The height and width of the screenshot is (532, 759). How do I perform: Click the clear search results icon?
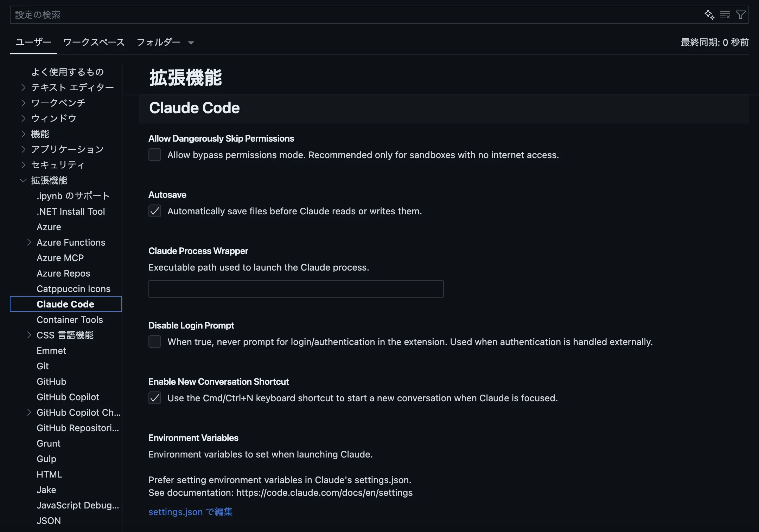[726, 15]
